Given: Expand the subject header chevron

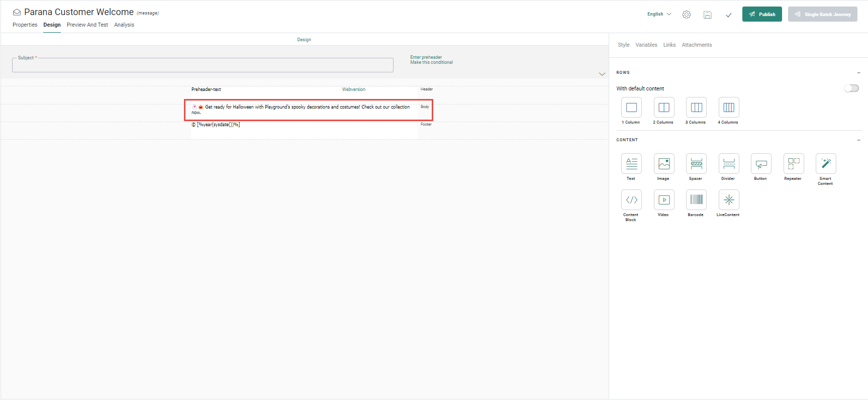Looking at the screenshot, I should (x=602, y=74).
